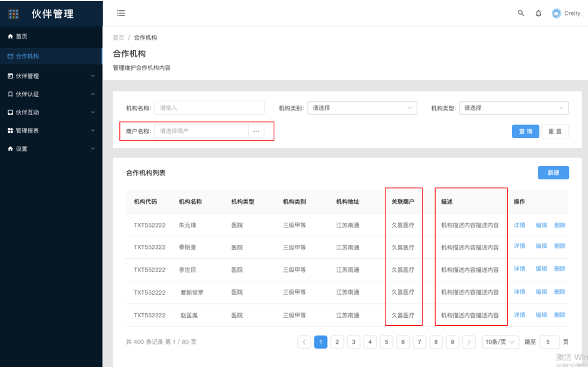Viewport: 588px width, 367px height.
Task: Click 删除 for 朱元璋 row
Action: 560,225
